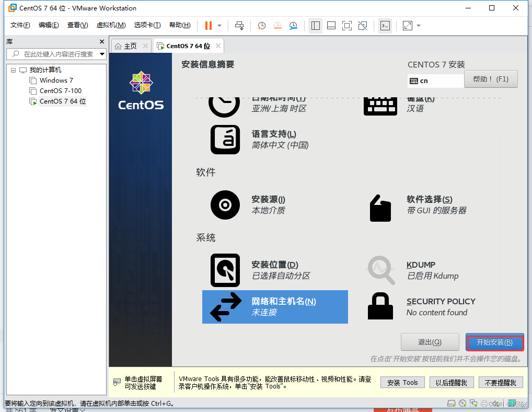Open SECURITY POLICY padlock icon
This screenshot has height=412, width=532.
(380, 306)
